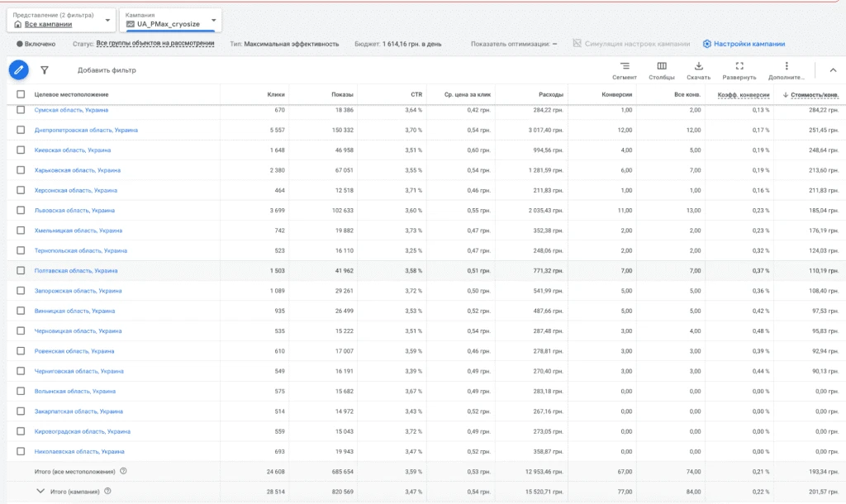
Task: Open the UA_PMax_cryosize campaign dropdown
Action: pos(170,20)
